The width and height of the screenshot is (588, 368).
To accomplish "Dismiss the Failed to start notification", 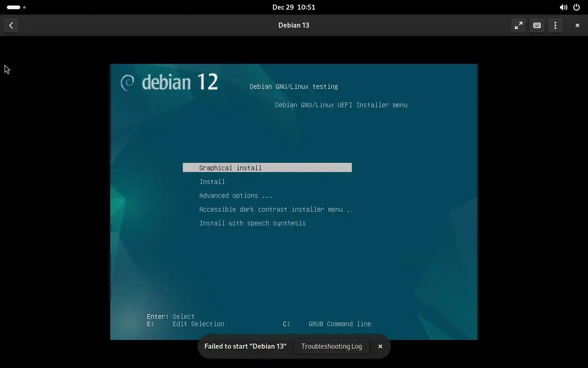I will [380, 346].
